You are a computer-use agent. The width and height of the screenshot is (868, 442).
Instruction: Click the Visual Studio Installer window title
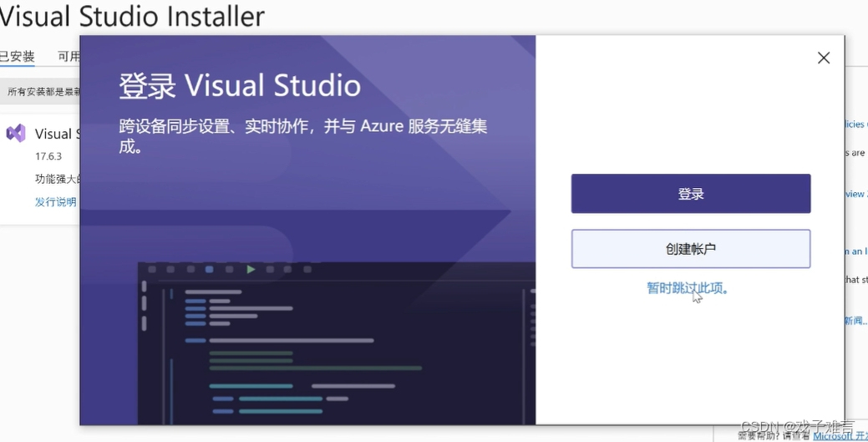[x=132, y=16]
